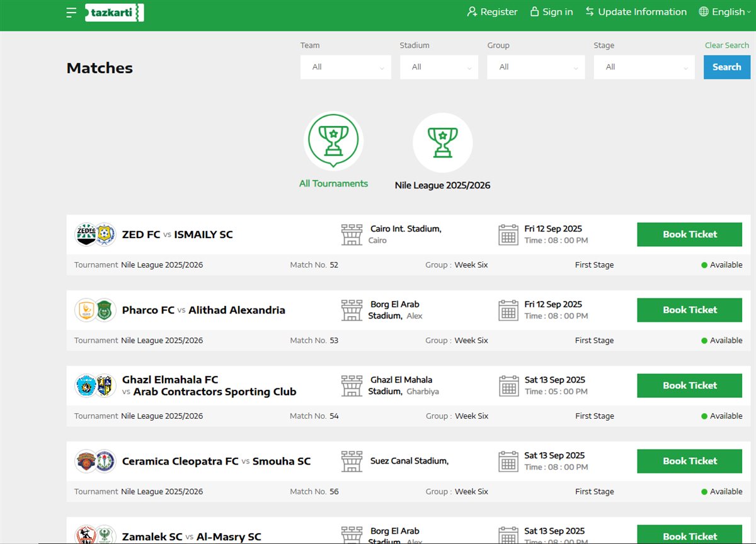Click Fri 12 Sep 2025 date for ZED FC match
This screenshot has width=756, height=544.
553,229
